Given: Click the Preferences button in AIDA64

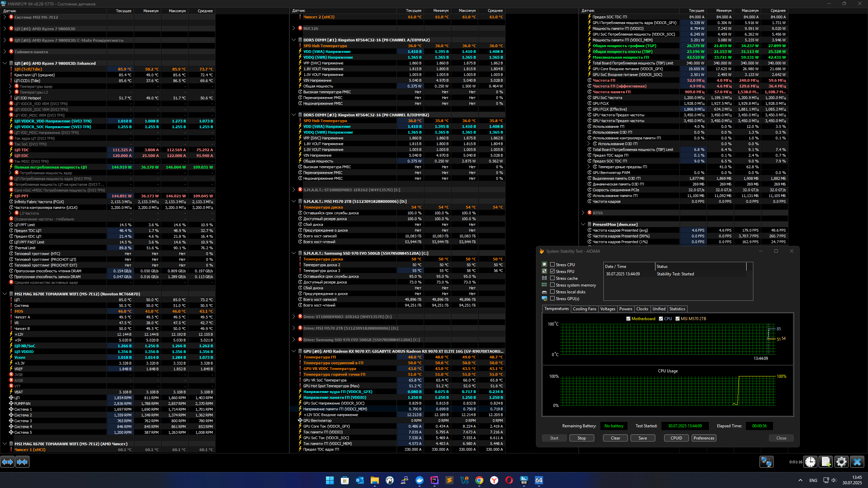Looking at the screenshot, I should tap(704, 438).
